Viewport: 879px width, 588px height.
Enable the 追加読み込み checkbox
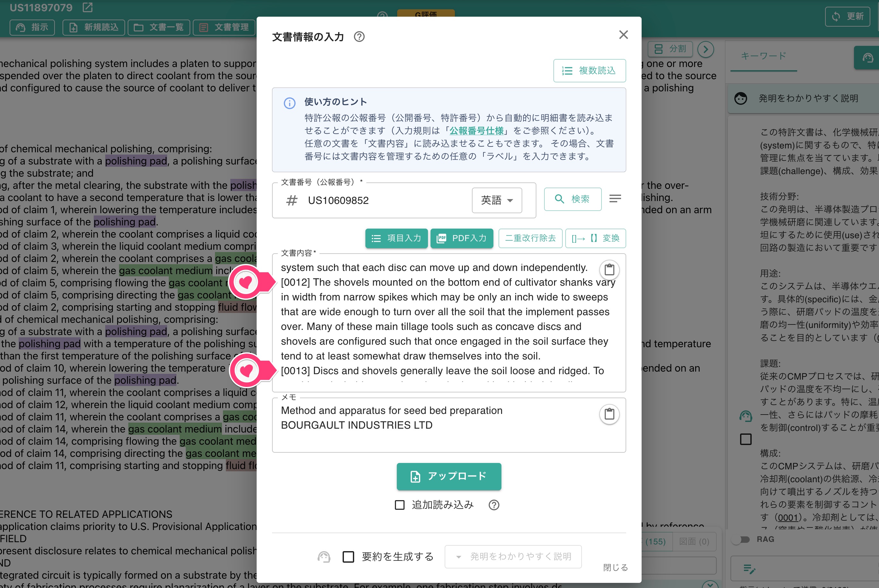tap(399, 505)
